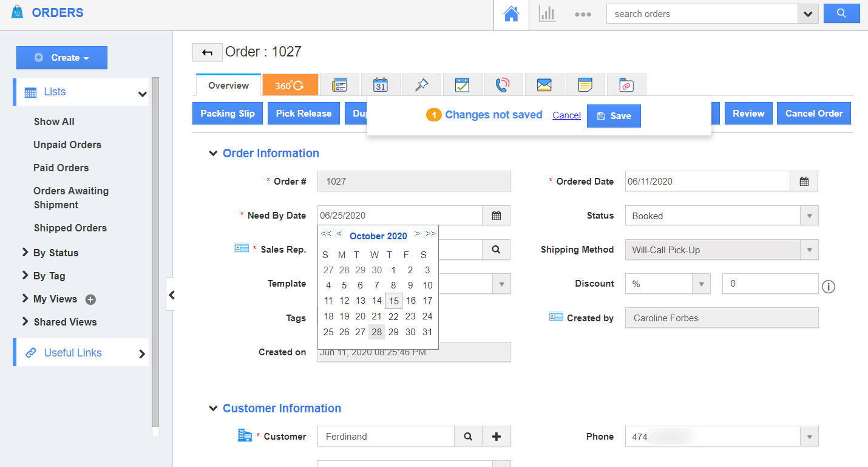Jump to next year in date picker
The width and height of the screenshot is (868, 467).
coord(430,234)
